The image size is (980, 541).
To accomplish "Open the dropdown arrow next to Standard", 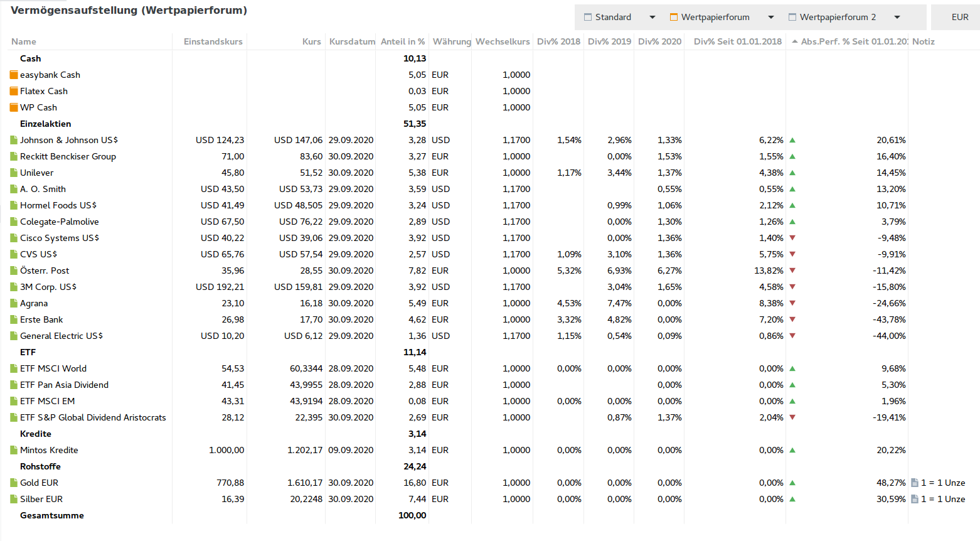I will click(x=652, y=18).
